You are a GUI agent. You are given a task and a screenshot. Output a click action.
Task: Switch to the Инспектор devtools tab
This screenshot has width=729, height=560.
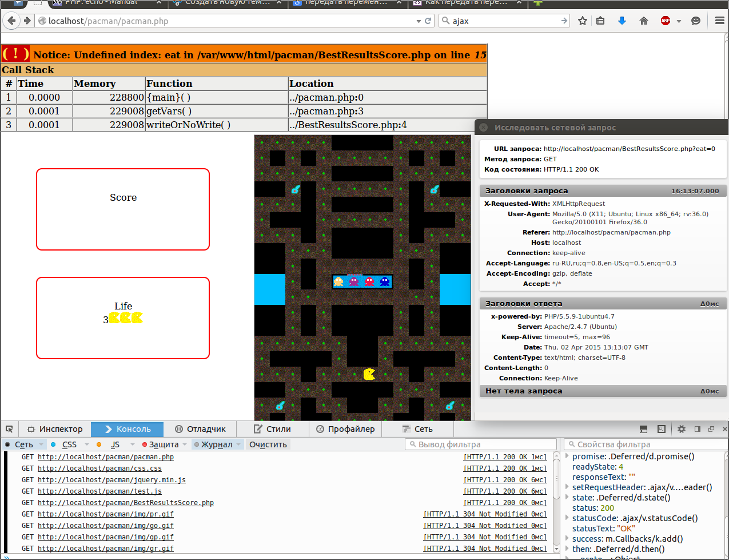[55, 429]
